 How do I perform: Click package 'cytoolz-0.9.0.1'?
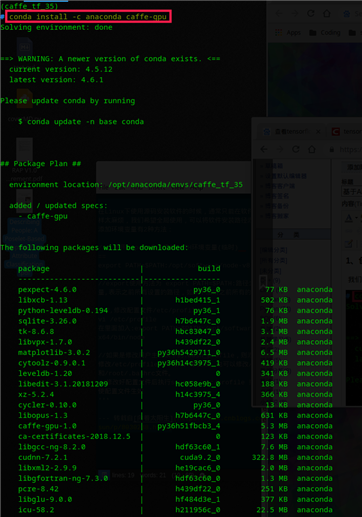(52, 363)
